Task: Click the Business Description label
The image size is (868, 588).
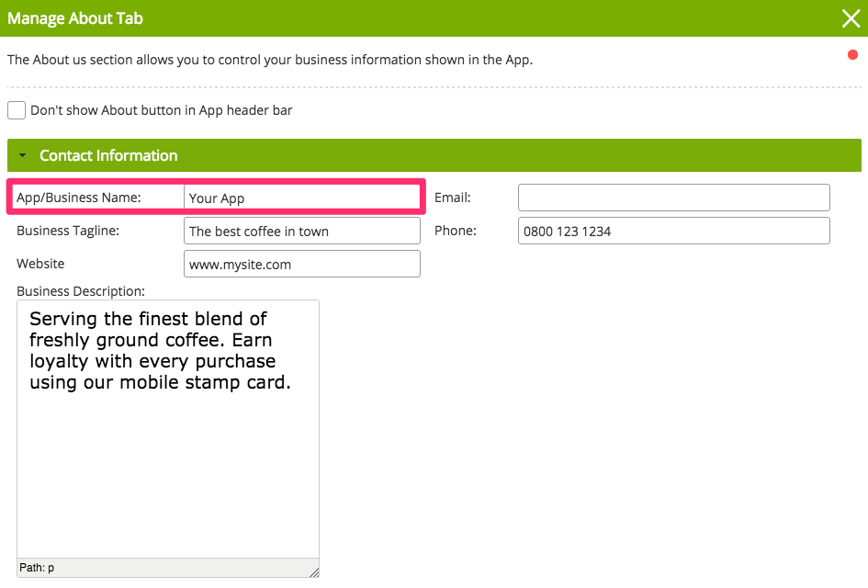Action: pyautogui.click(x=81, y=291)
